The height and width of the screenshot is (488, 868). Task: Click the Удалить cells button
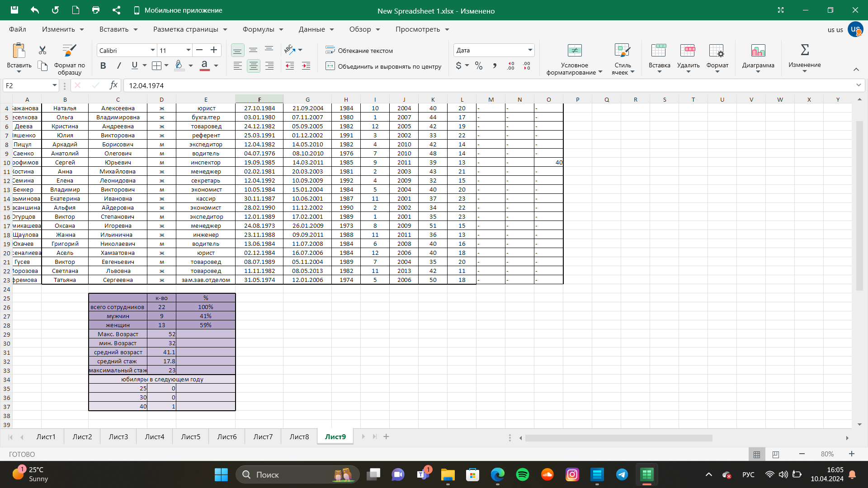(688, 58)
